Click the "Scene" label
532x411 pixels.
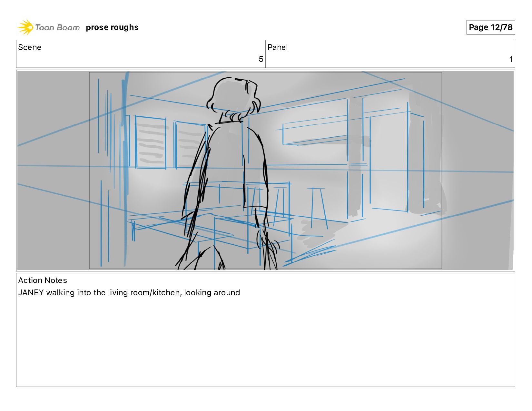(30, 47)
